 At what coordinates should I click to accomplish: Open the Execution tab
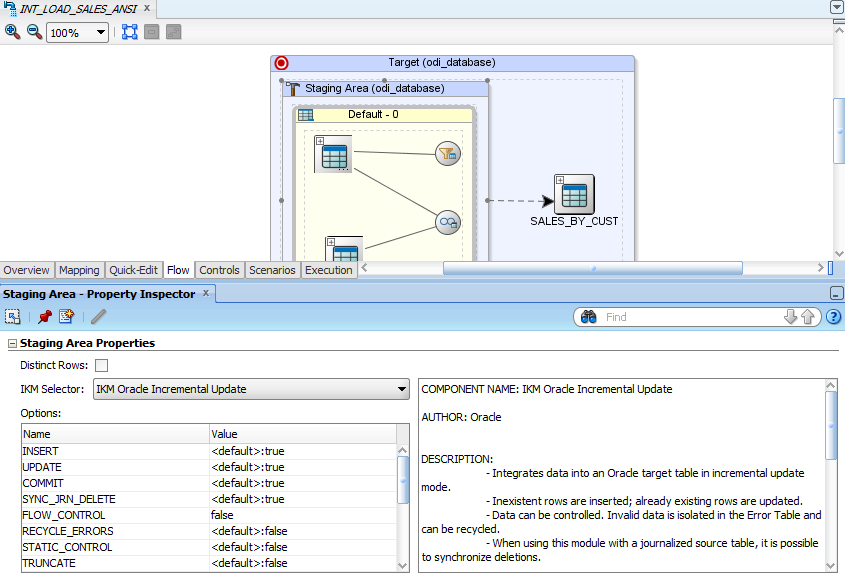click(x=329, y=269)
